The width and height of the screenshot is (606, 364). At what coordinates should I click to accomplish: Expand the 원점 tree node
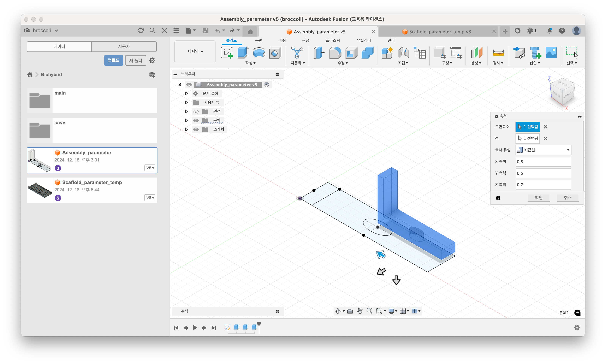pyautogui.click(x=186, y=112)
